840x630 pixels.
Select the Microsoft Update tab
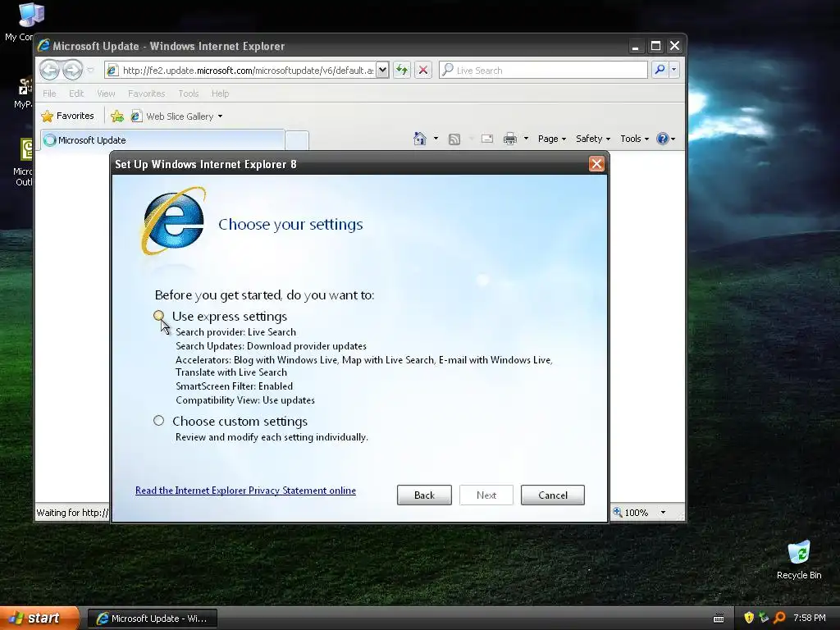[x=162, y=139]
